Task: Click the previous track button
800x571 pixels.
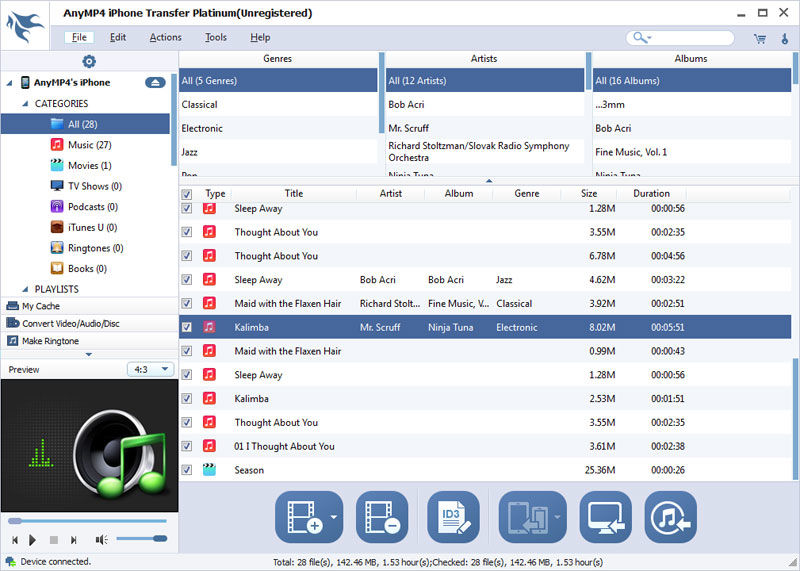Action: 15,539
